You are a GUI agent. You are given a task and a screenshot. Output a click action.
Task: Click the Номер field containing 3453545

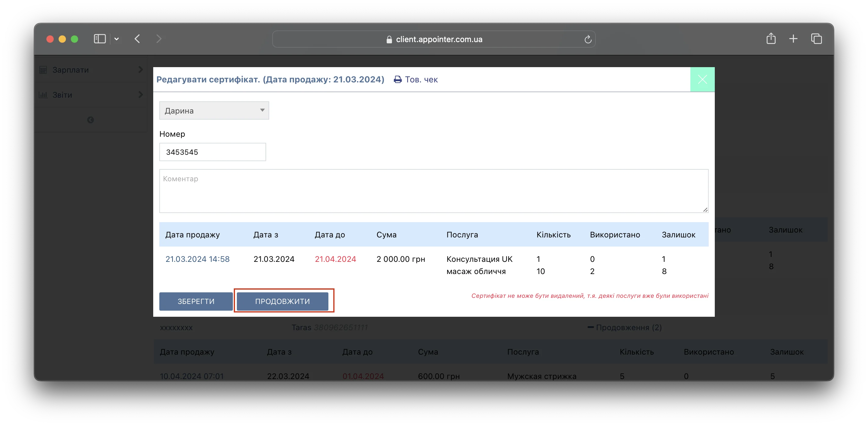[x=213, y=152]
